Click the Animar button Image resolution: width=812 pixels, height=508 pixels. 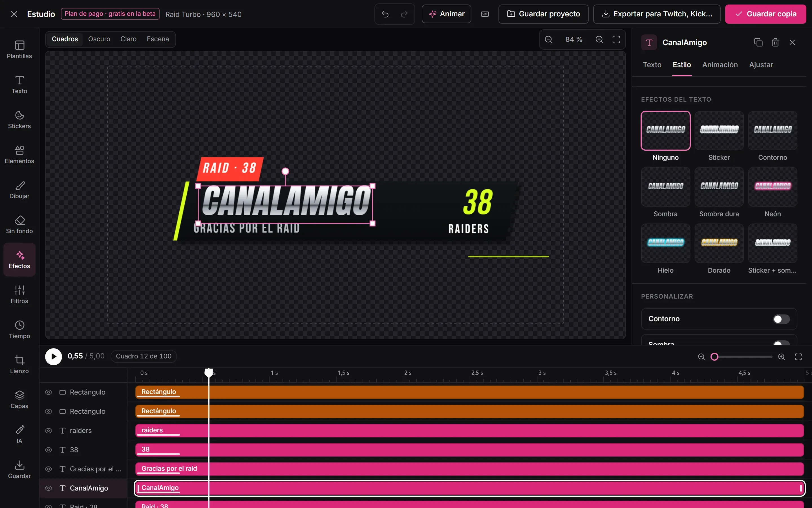(446, 14)
